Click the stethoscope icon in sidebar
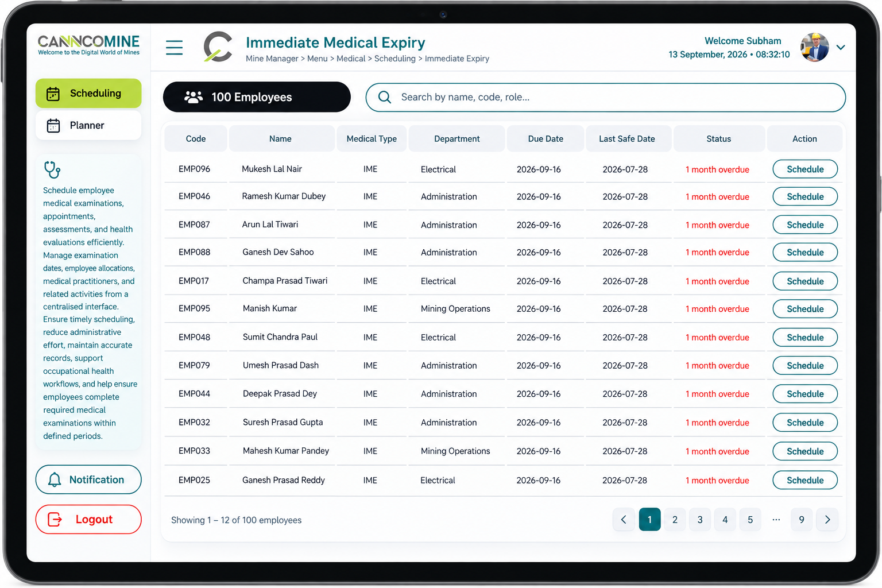The width and height of the screenshot is (882, 588). point(52,170)
